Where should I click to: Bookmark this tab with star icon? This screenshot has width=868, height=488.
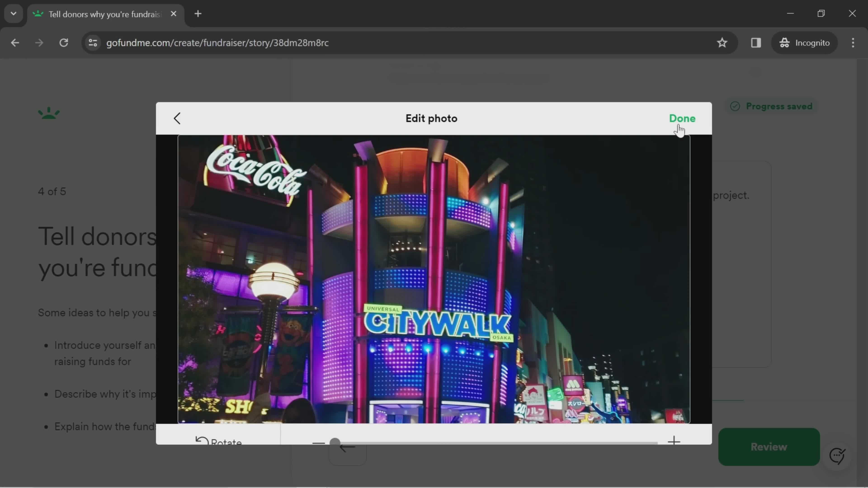click(722, 43)
